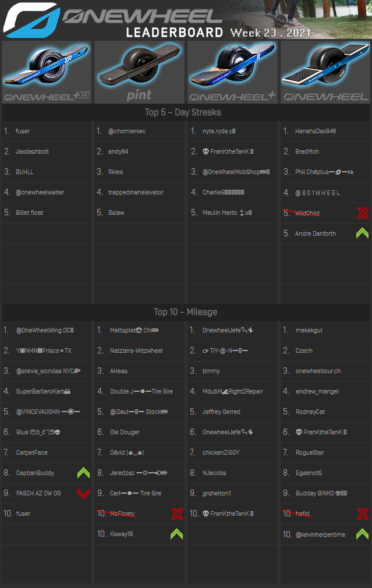
Task: Click the LEADERBOARD title text
Action: tap(175, 33)
